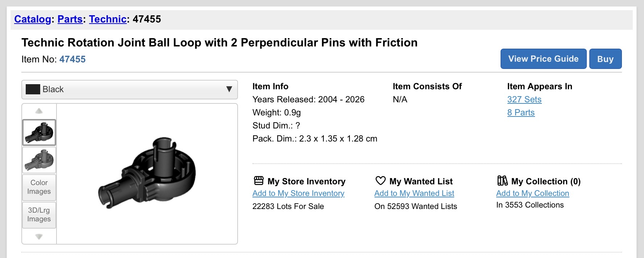644x258 pixels.
Task: Open the Color Images tab
Action: tap(39, 187)
